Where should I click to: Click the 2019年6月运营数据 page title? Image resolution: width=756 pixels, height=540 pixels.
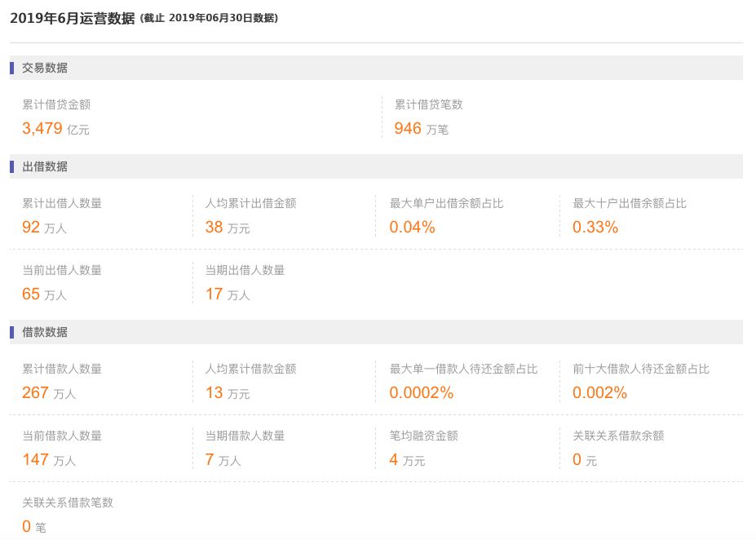point(72,18)
